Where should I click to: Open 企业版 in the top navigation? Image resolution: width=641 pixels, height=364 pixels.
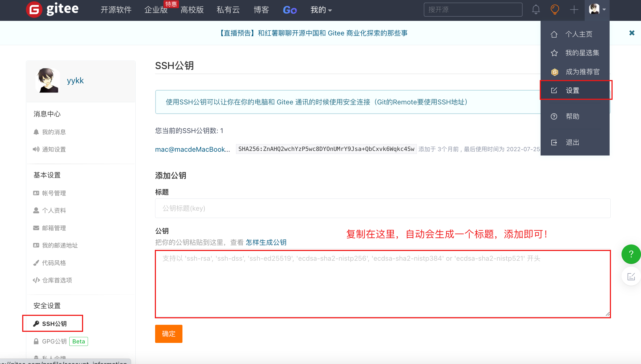click(156, 10)
